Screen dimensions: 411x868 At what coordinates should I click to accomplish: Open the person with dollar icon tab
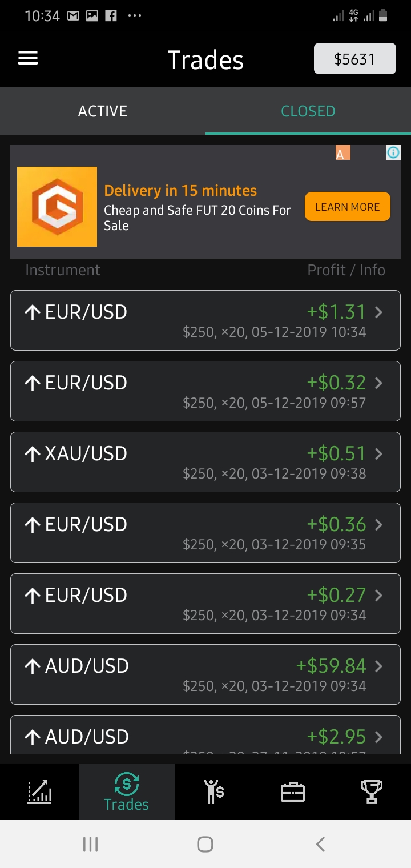(x=214, y=791)
